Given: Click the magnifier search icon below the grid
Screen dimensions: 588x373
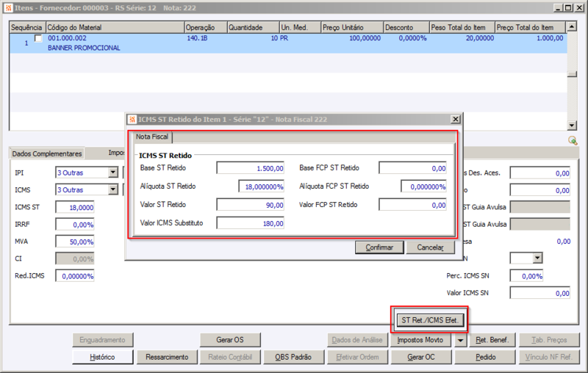Looking at the screenshot, I should [573, 140].
